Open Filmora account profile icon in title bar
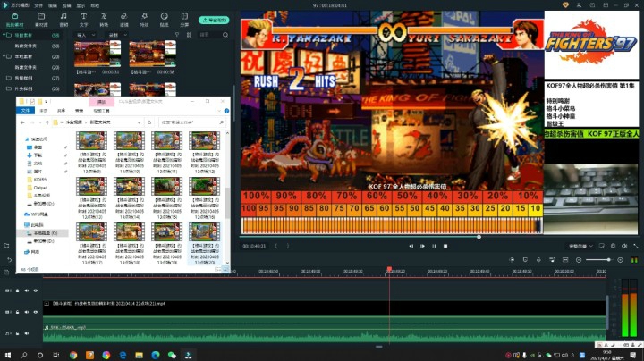 click(579, 5)
